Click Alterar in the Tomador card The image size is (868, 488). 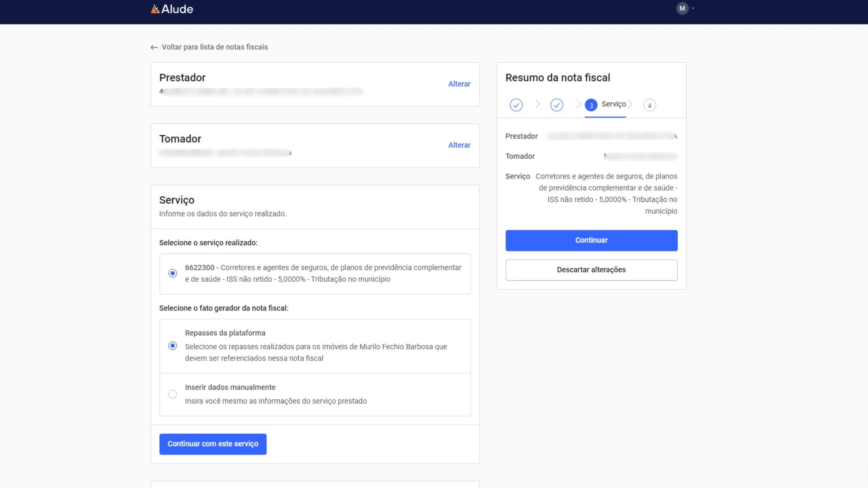coord(459,145)
